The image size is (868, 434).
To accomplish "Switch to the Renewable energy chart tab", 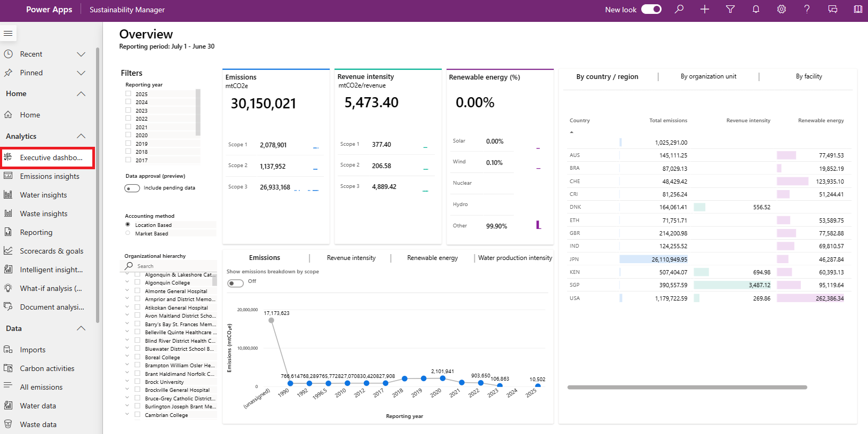I will [433, 258].
